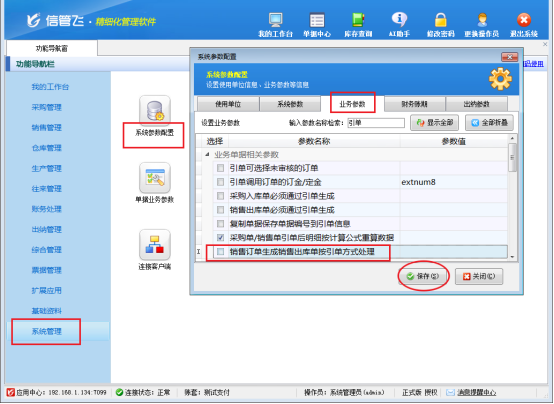Click the 参数名称检索 input field
Screen dimensions: 554x404
[x=376, y=123]
